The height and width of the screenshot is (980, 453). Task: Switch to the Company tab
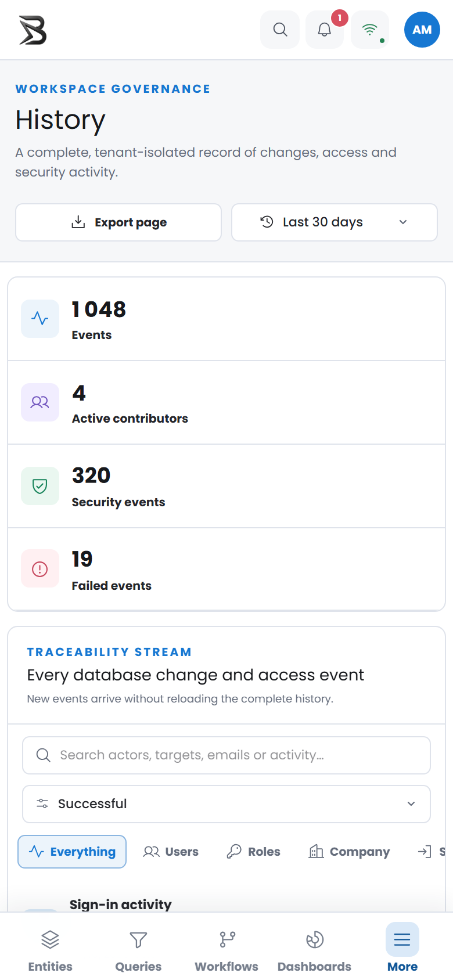(x=349, y=852)
